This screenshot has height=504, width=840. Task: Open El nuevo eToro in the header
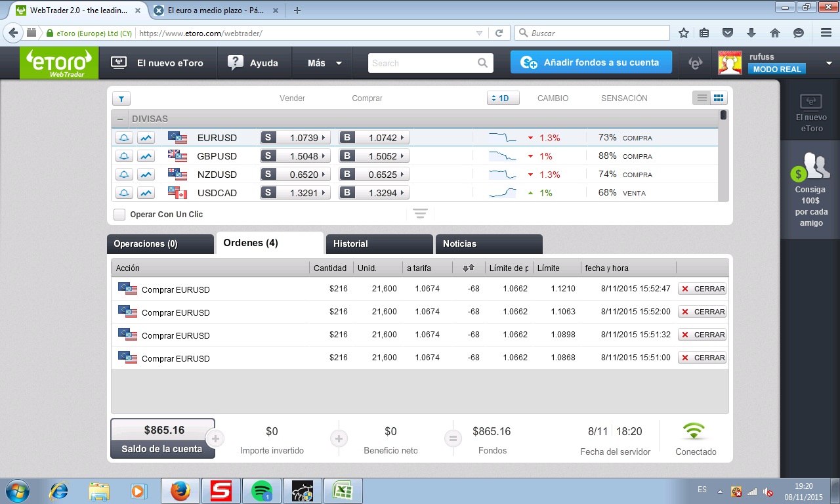157,63
